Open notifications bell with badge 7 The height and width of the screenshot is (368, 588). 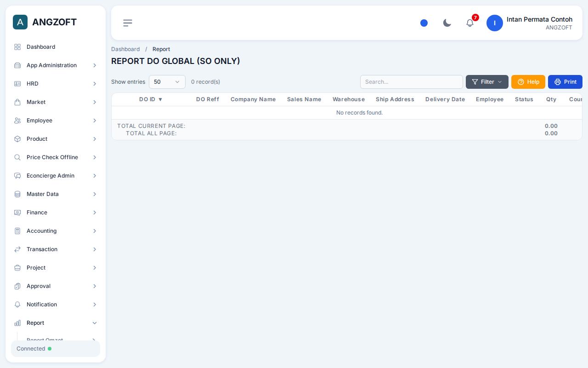pos(470,23)
